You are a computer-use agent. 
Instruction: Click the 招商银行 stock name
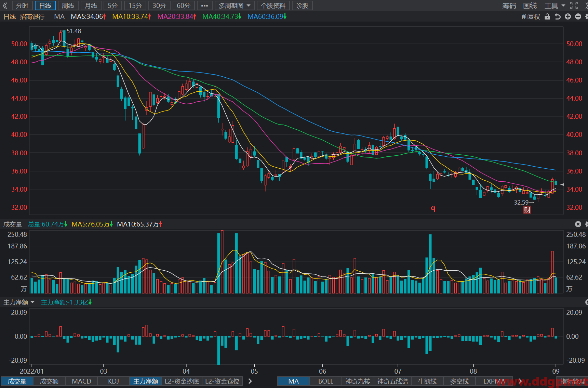[32, 16]
